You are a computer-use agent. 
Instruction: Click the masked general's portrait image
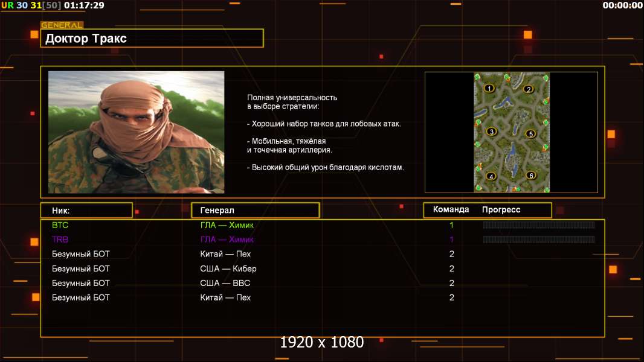(x=137, y=132)
